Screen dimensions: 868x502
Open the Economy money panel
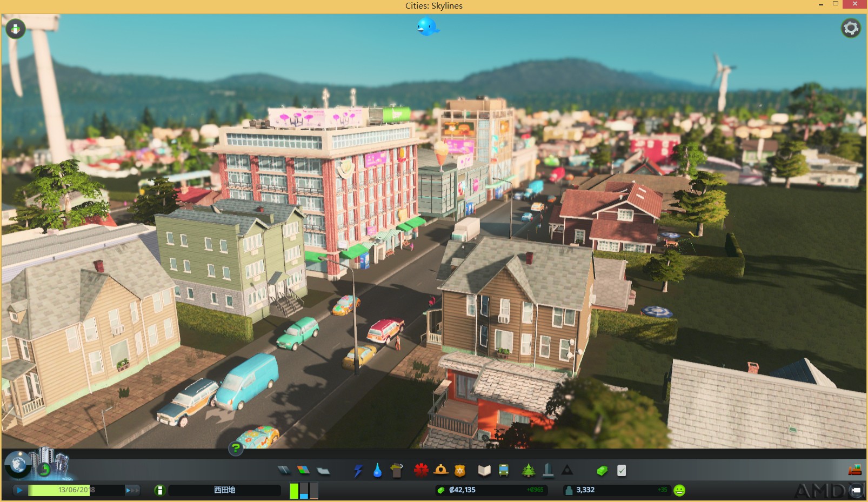tap(602, 471)
